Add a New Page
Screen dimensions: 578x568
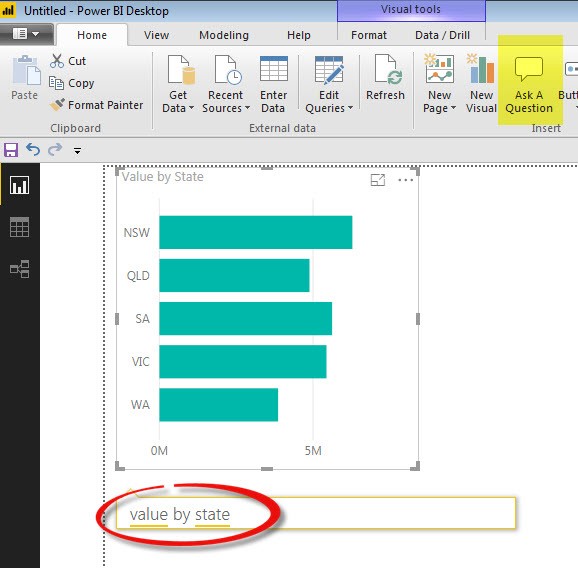[439, 84]
